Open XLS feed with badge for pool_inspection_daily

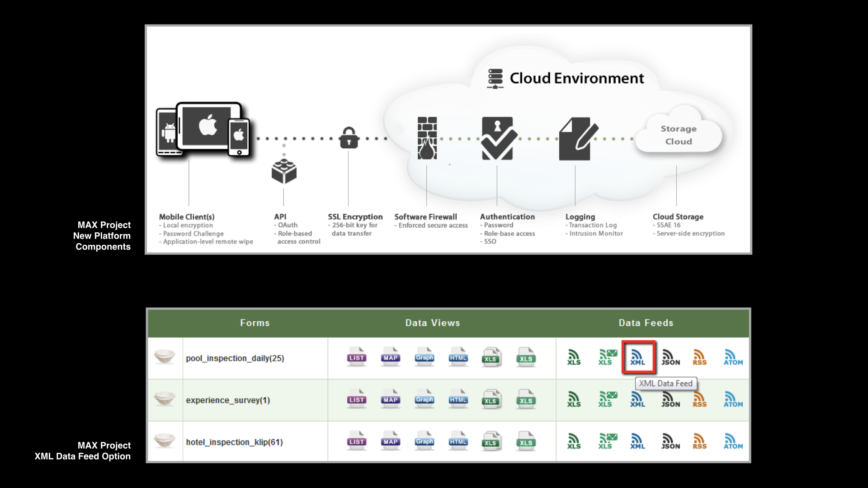(608, 357)
